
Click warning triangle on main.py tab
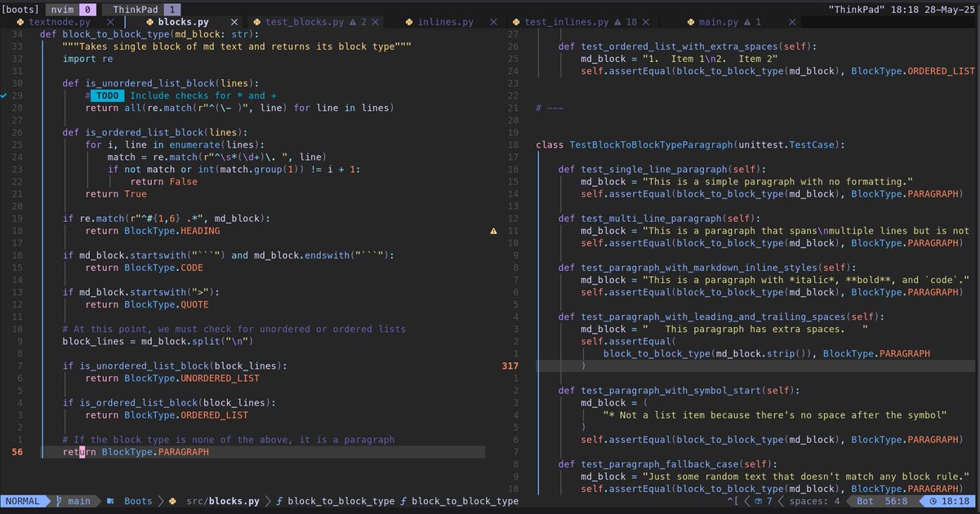(747, 22)
